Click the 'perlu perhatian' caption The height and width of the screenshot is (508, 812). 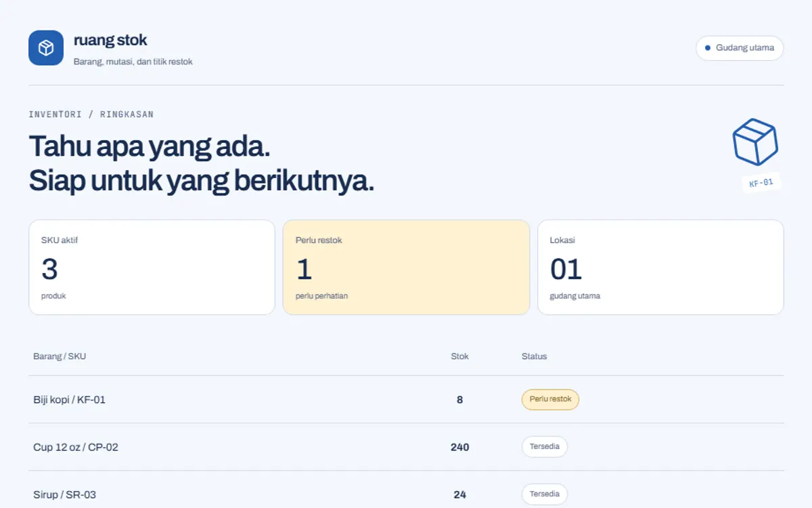(x=322, y=296)
